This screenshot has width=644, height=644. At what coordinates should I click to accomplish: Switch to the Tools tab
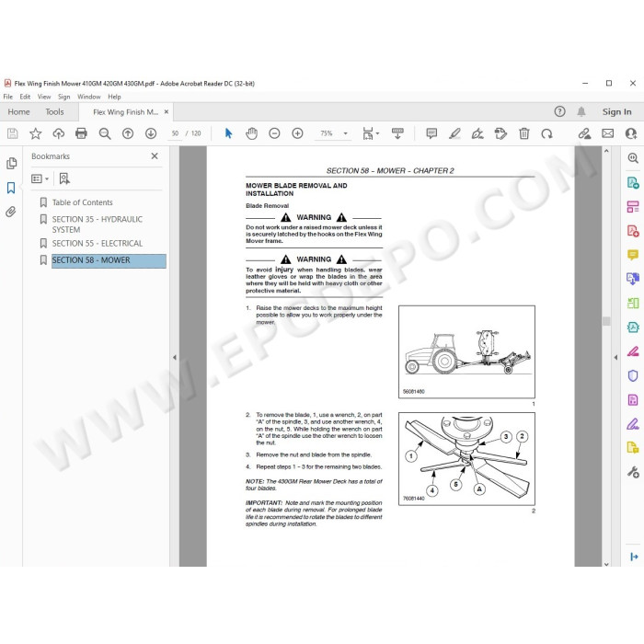pyautogui.click(x=54, y=111)
